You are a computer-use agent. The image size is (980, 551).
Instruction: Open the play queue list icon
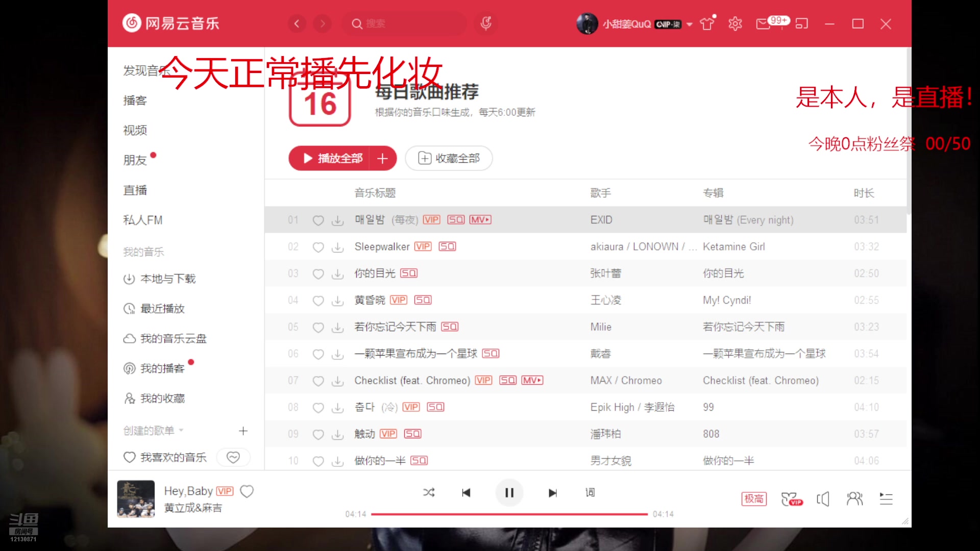886,498
